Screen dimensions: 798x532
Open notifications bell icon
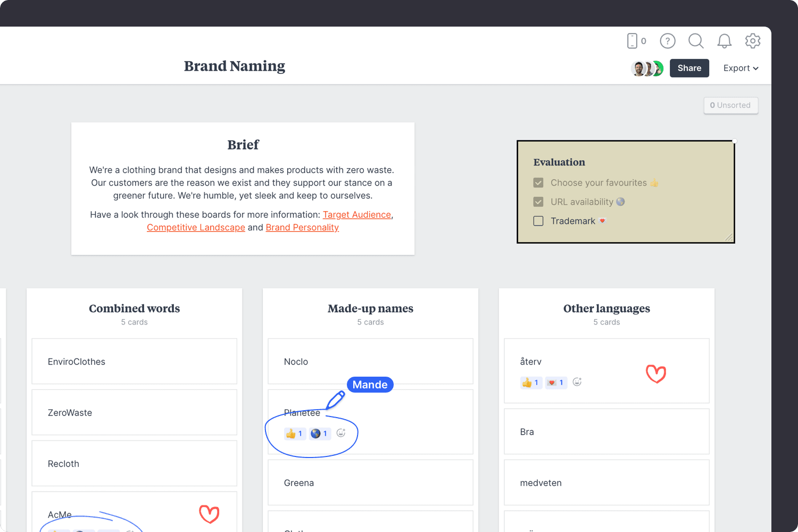[x=724, y=41]
